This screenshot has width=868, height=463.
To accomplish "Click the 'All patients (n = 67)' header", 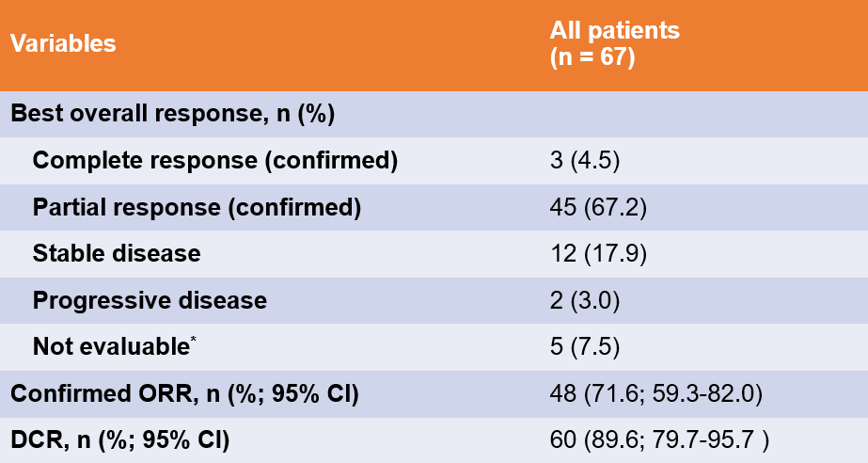I will 614,43.
